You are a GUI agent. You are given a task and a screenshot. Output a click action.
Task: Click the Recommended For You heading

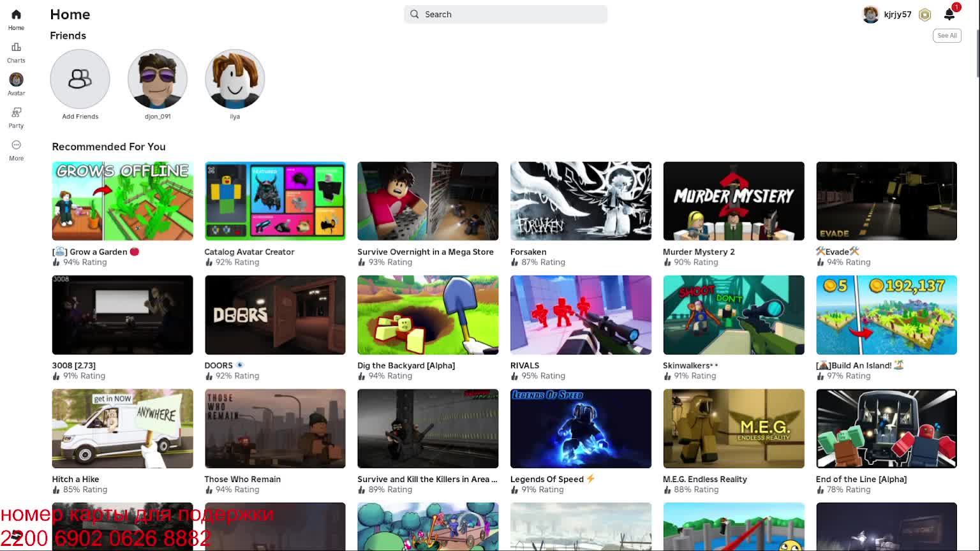point(108,147)
